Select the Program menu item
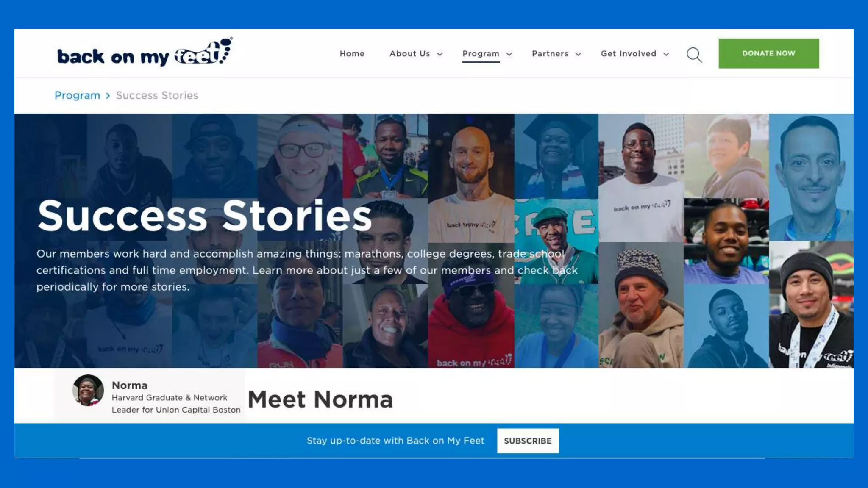 [481, 54]
